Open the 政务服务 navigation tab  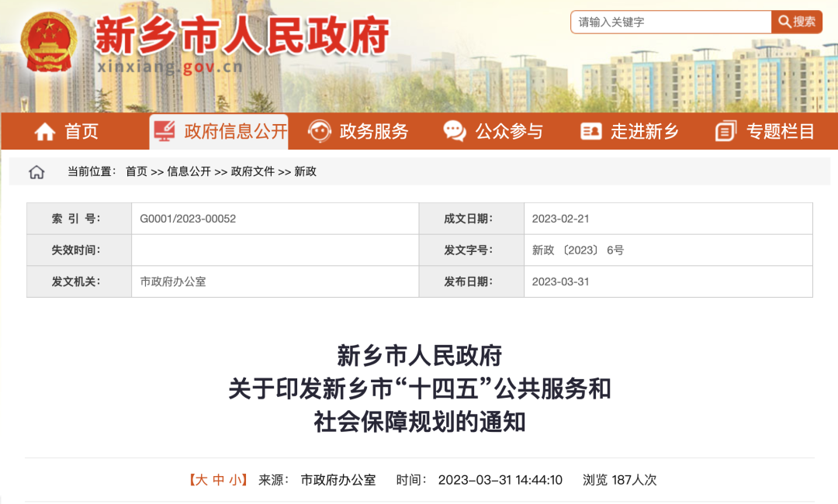(358, 131)
